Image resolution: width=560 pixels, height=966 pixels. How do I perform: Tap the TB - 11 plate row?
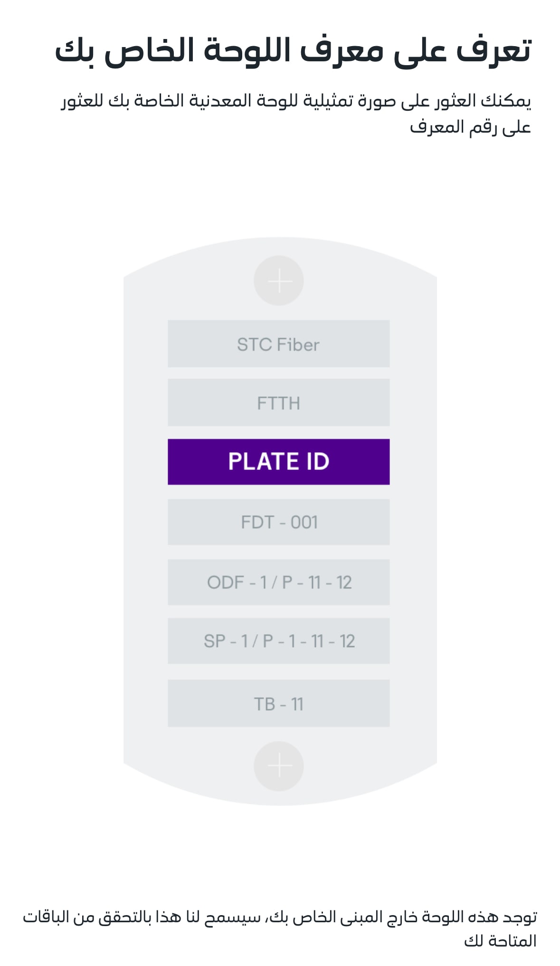[x=279, y=703]
